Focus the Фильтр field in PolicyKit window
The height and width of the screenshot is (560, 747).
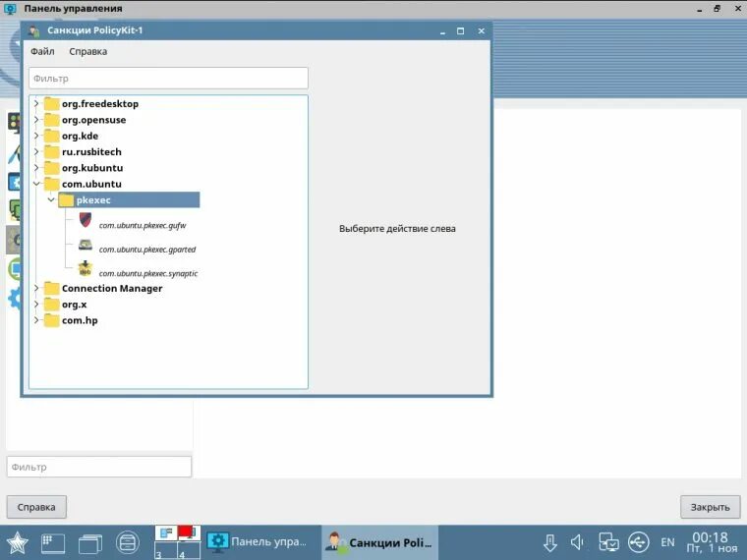(168, 78)
